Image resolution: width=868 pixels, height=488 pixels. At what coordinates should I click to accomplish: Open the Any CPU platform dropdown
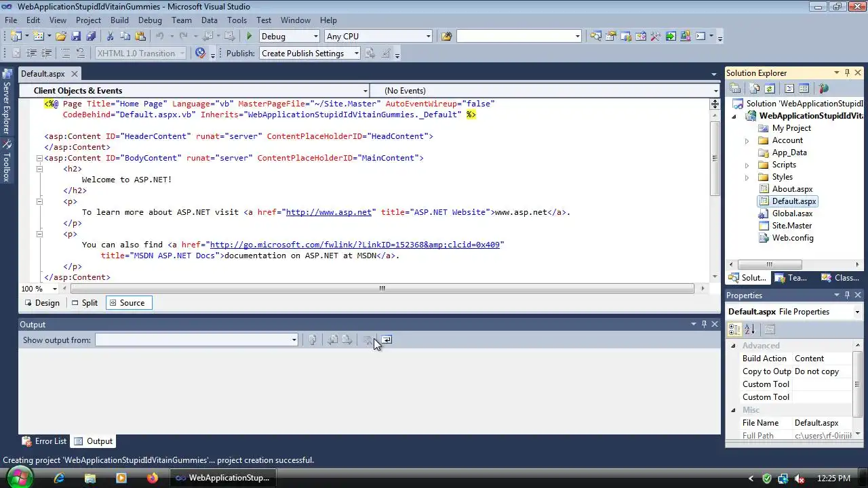pyautogui.click(x=428, y=37)
